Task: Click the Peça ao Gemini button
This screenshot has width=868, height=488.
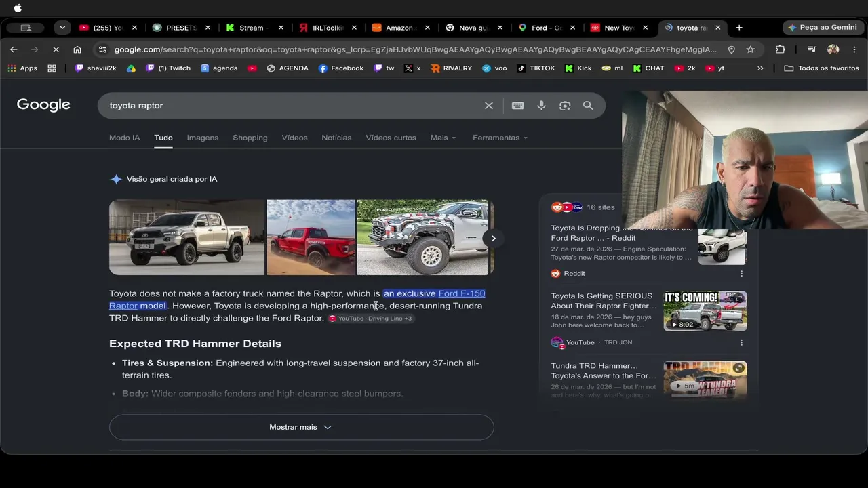Action: [823, 28]
